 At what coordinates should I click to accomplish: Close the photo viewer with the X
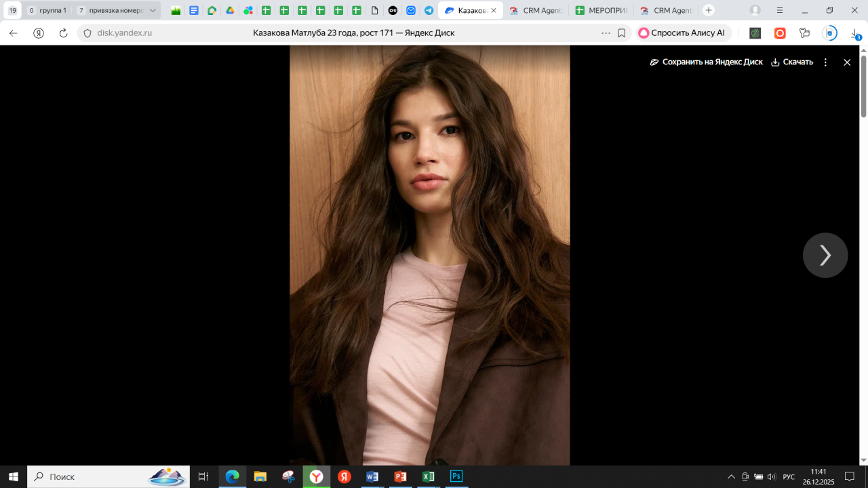[846, 62]
